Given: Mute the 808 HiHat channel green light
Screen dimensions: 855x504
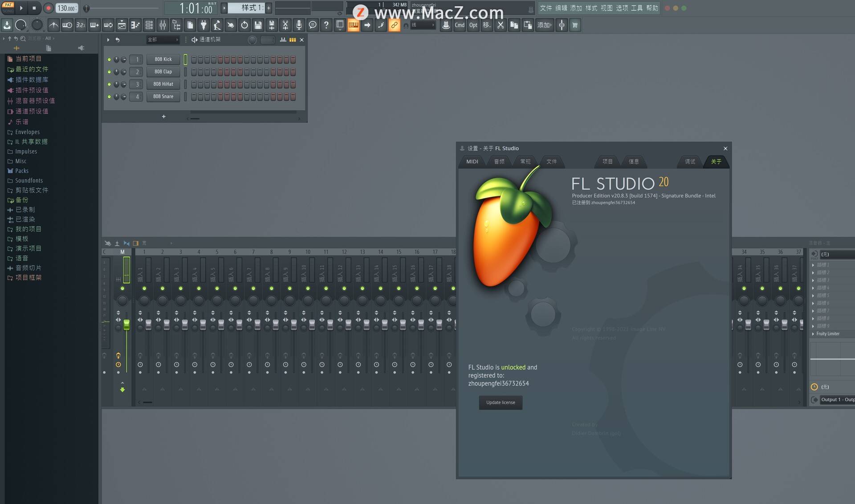Looking at the screenshot, I should [x=109, y=84].
